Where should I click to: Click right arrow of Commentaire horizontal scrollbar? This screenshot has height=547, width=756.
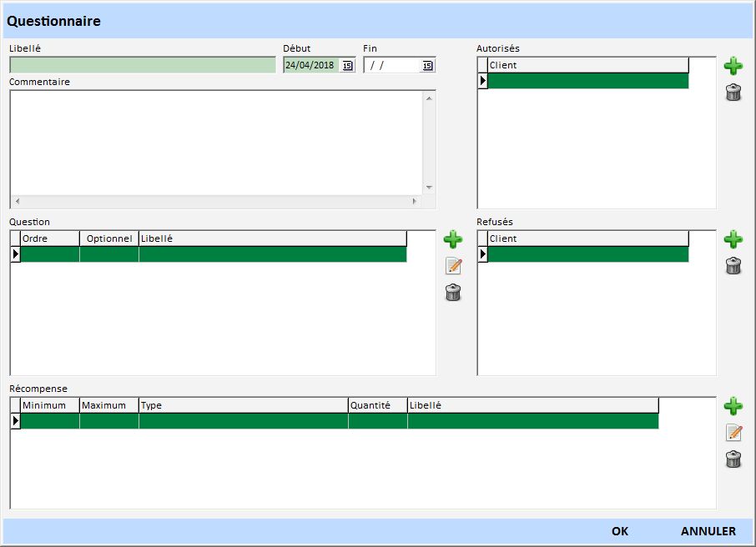click(414, 202)
